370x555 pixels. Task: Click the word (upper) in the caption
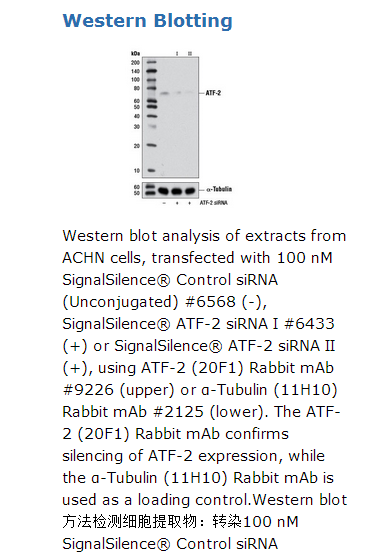pos(147,390)
